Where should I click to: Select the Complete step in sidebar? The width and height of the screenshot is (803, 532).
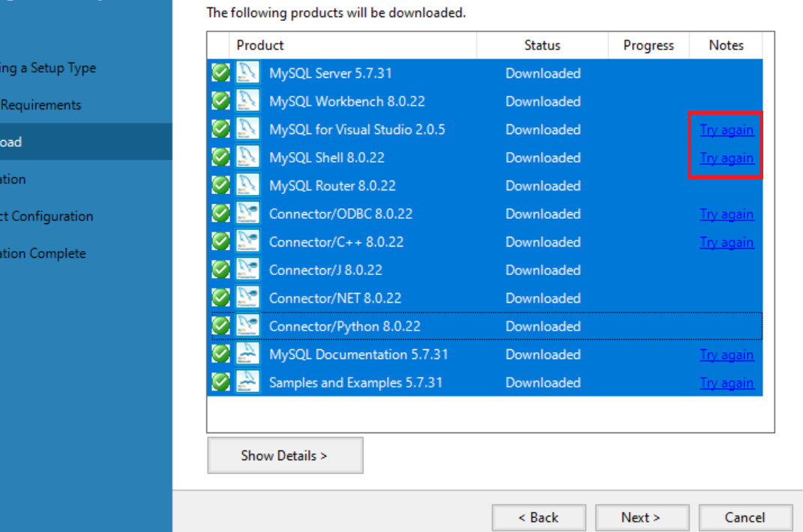pyautogui.click(x=43, y=253)
